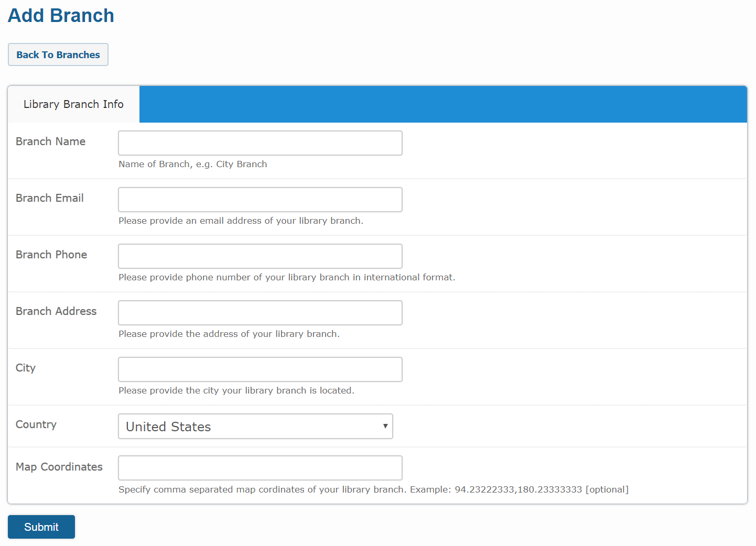Focus the Branch Email input field
Viewport: 756px width, 546px height.
point(260,200)
